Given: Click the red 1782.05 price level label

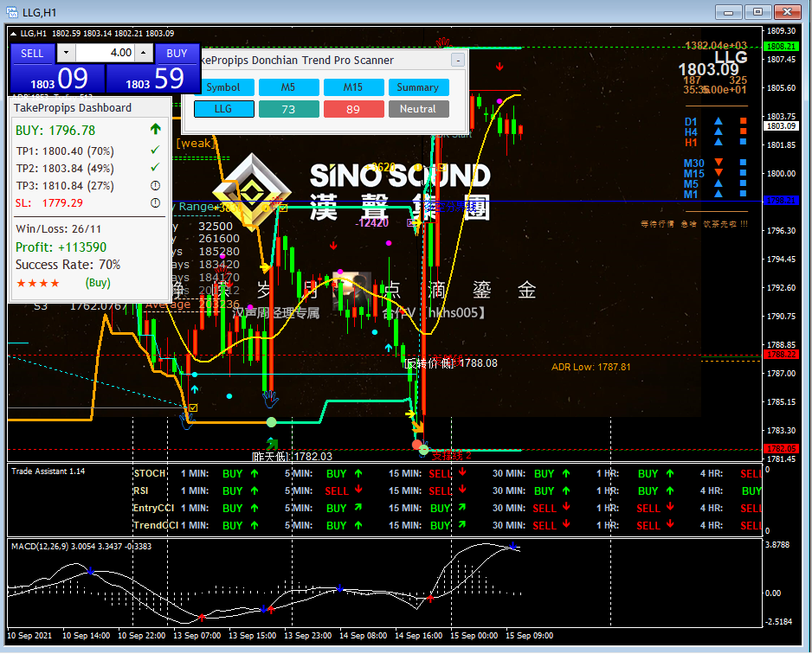Looking at the screenshot, I should [x=781, y=449].
